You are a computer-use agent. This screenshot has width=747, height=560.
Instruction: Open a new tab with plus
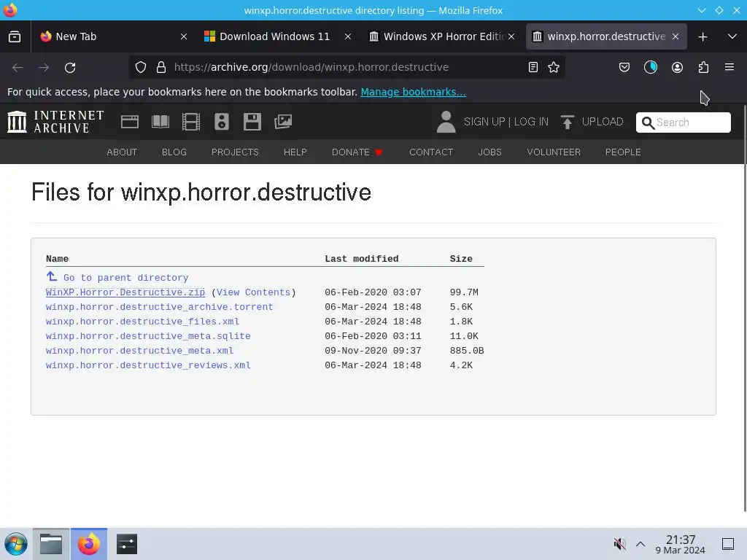[x=703, y=36]
